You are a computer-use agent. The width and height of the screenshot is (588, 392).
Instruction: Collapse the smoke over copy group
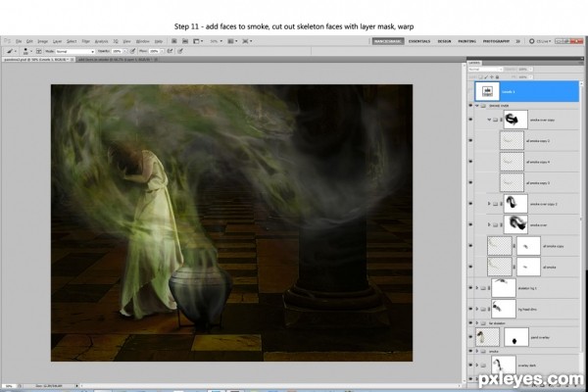[x=489, y=120]
